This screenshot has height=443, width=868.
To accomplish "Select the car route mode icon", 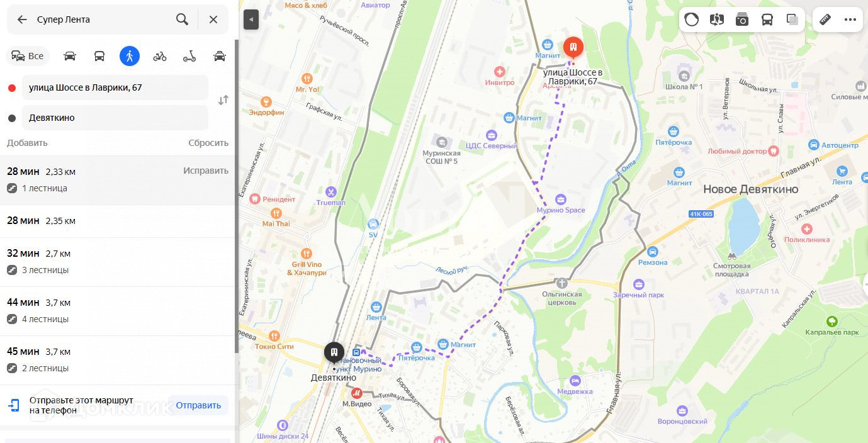I will [70, 56].
